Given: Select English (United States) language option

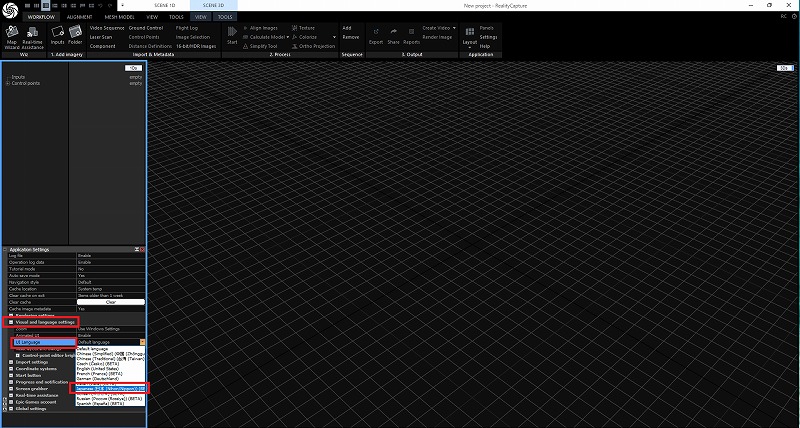Looking at the screenshot, I should coord(110,369).
